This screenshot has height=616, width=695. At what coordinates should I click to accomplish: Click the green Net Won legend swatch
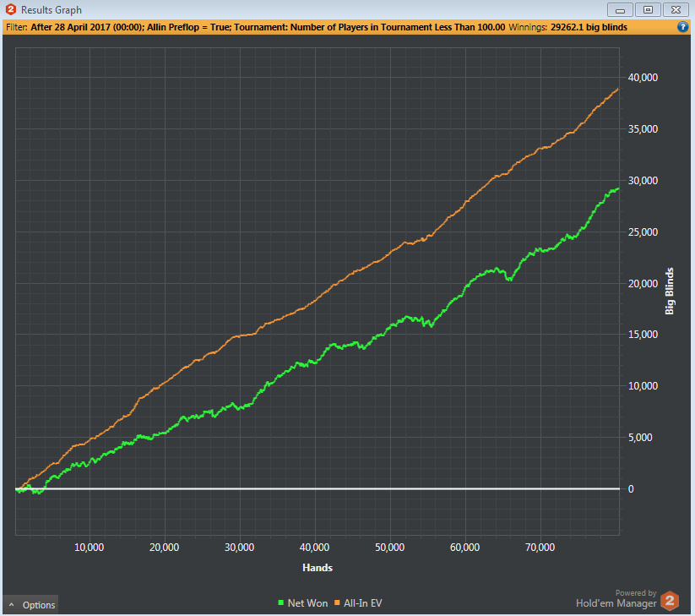click(x=280, y=602)
